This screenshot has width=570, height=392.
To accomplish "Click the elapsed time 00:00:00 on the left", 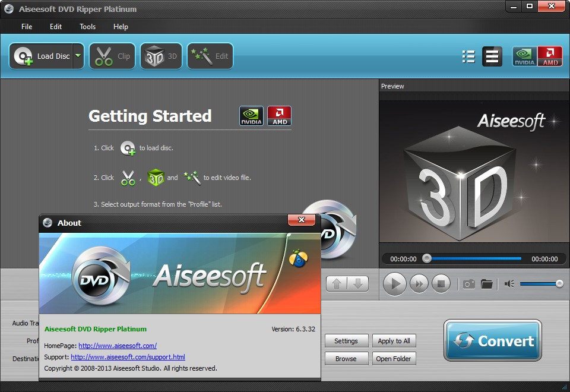I will tap(403, 259).
